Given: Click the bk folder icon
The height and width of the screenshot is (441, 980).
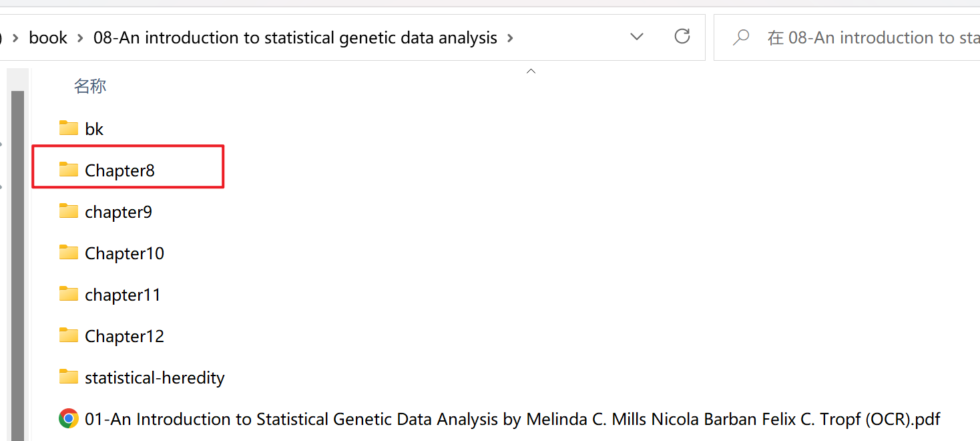Looking at the screenshot, I should pyautogui.click(x=68, y=128).
